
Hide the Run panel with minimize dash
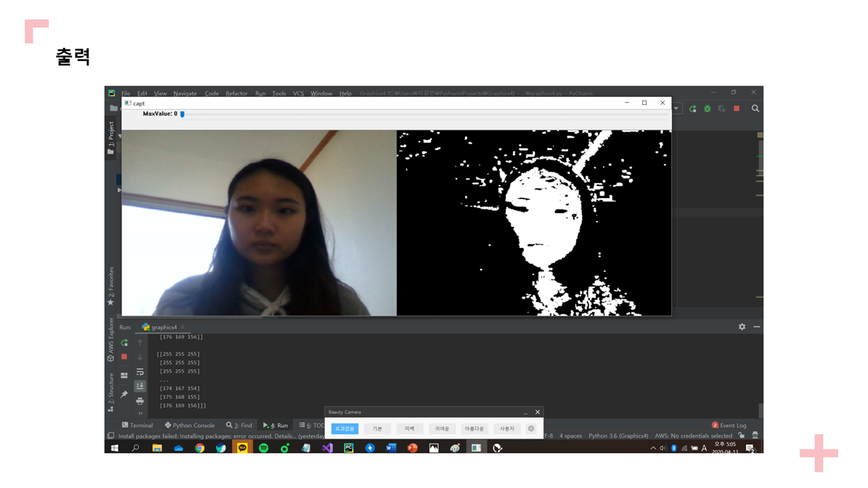click(756, 327)
